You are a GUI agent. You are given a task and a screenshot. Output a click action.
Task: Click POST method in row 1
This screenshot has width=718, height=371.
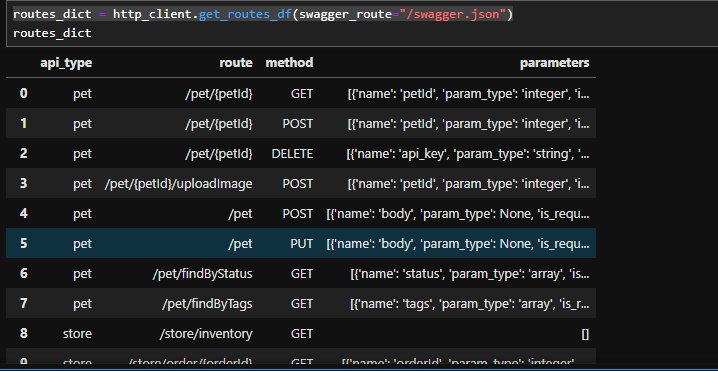point(298,124)
